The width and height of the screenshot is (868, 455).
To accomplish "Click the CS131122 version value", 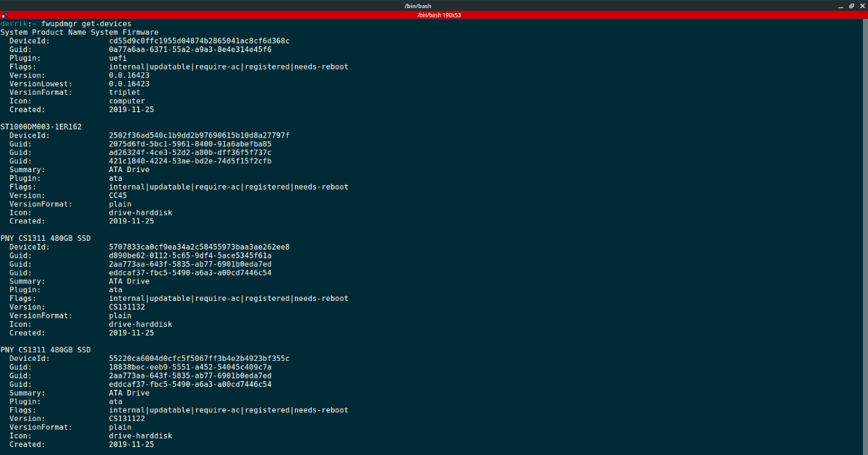I will [127, 418].
